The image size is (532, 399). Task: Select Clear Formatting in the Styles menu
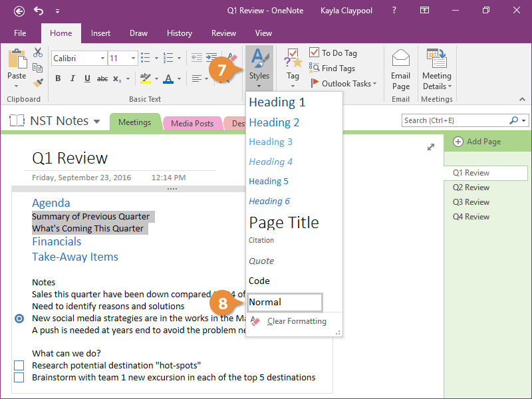(296, 322)
